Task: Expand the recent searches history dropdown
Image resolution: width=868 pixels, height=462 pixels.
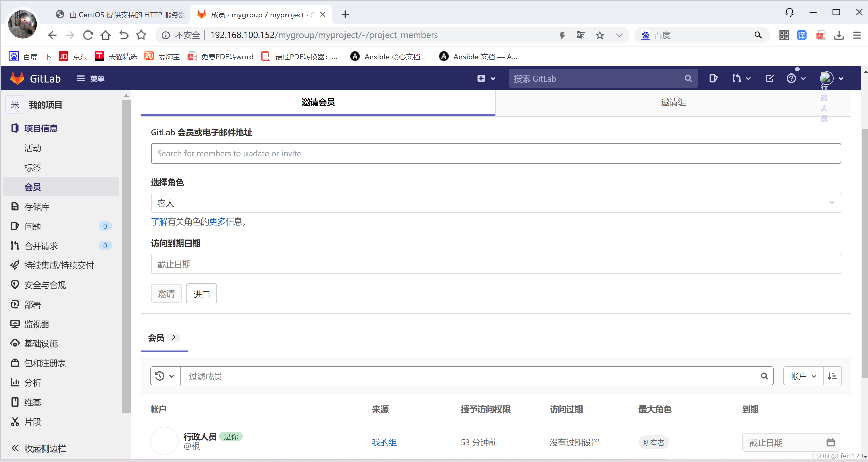Action: pos(165,376)
